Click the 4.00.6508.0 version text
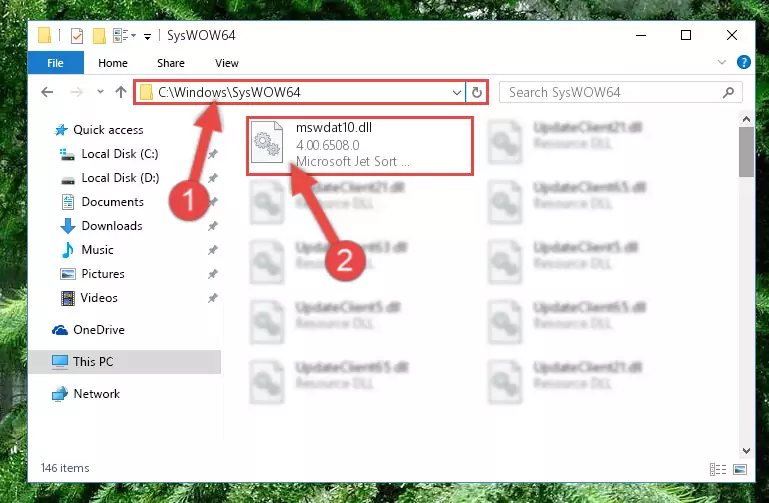 328,145
